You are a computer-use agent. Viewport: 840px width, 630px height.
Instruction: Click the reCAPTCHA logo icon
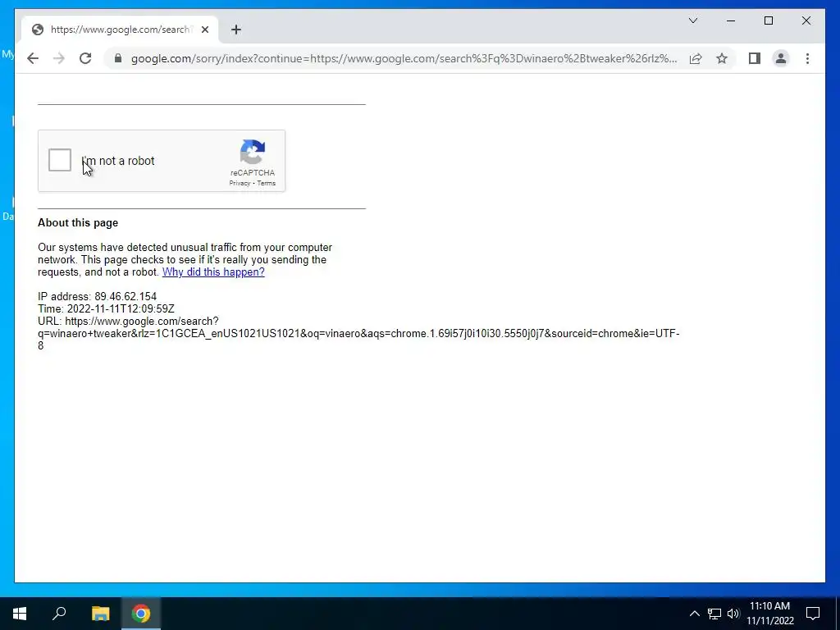(253, 152)
